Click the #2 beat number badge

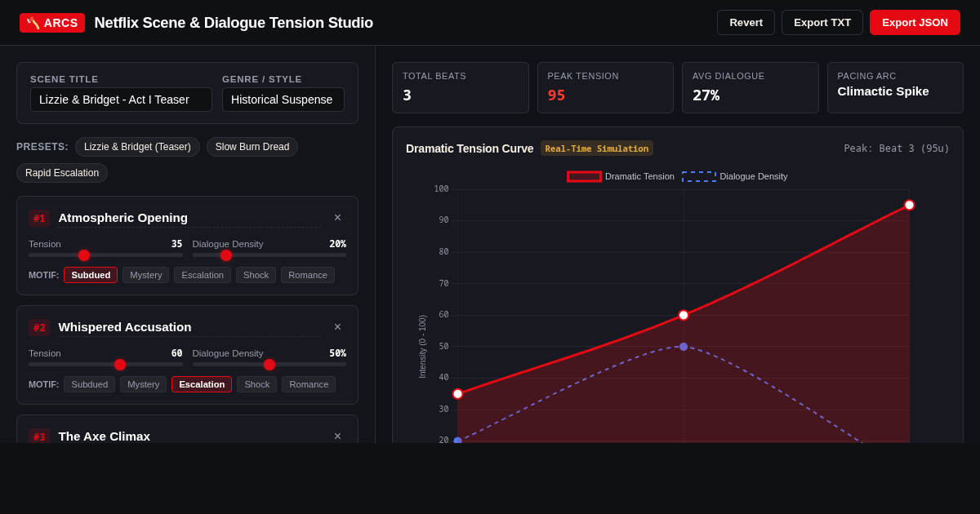click(x=39, y=328)
